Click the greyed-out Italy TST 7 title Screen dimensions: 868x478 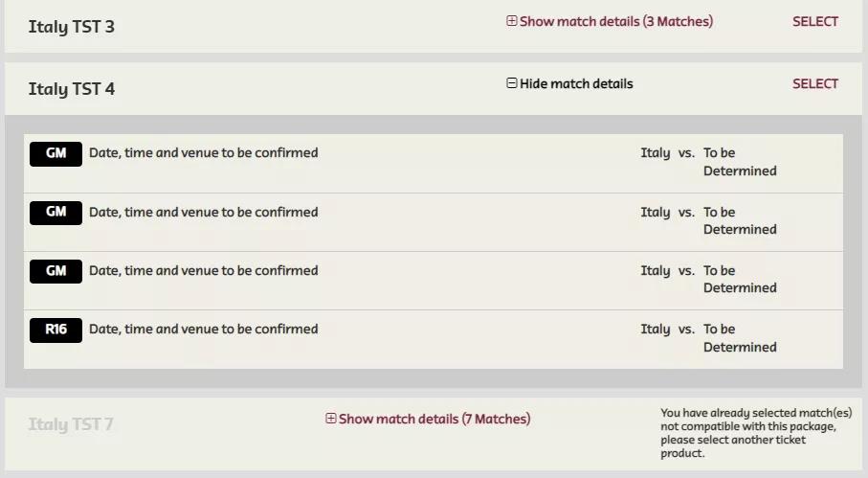pyautogui.click(x=72, y=424)
